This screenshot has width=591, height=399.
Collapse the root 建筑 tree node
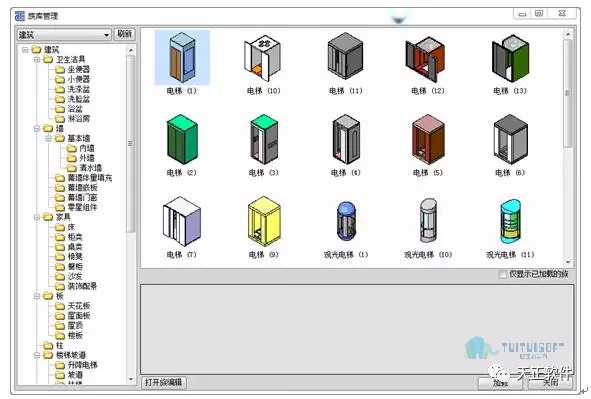click(x=25, y=50)
